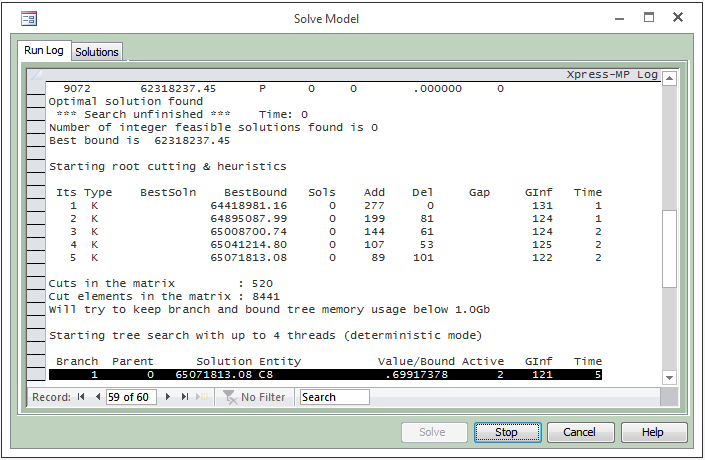Click the log row starting with 9072

(x=283, y=89)
